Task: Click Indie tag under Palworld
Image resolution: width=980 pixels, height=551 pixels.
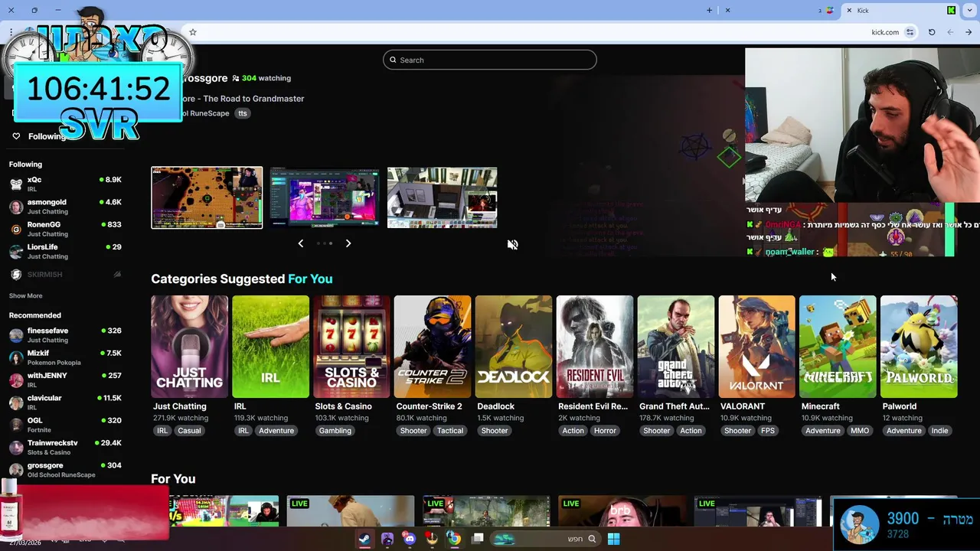Action: pos(939,431)
